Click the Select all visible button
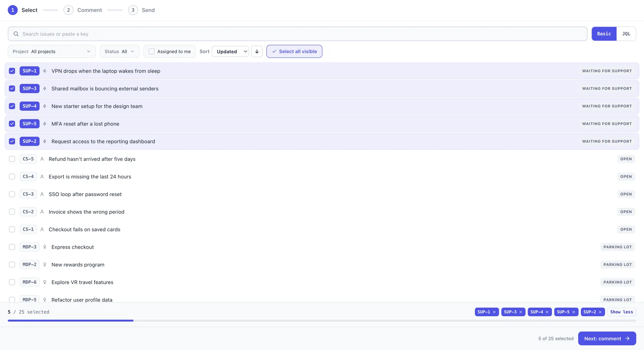The width and height of the screenshot is (644, 350). click(294, 51)
